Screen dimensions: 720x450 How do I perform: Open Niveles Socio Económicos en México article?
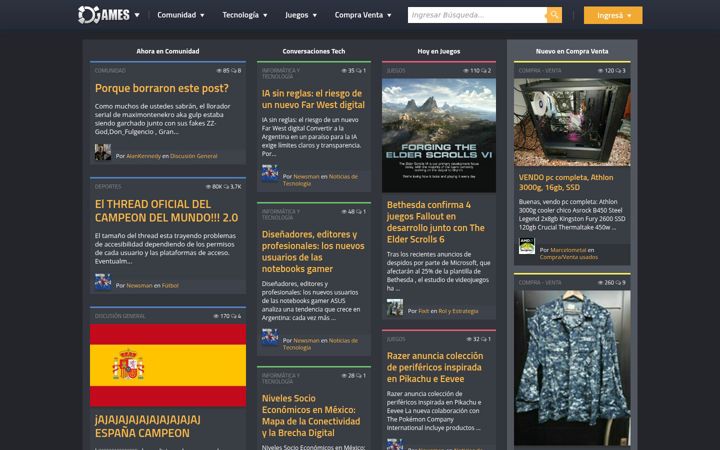(x=311, y=416)
